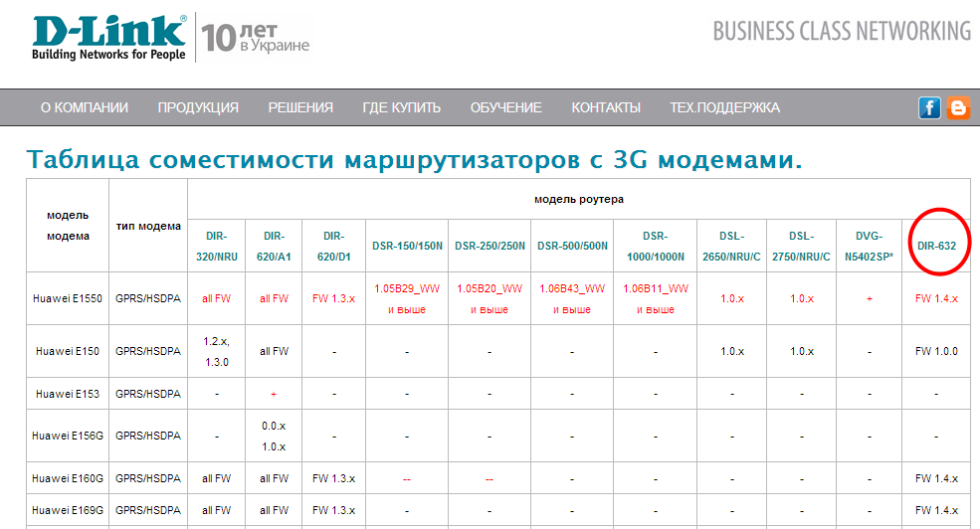The height and width of the screenshot is (529, 980).
Task: Click the GPRS/HSDPA cell in Huawei E153 row
Action: coord(148,394)
